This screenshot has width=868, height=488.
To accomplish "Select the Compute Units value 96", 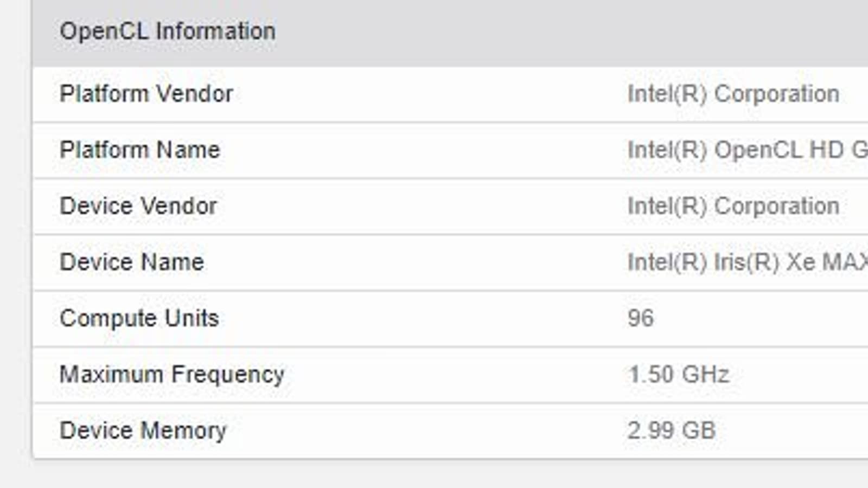I will point(641,318).
